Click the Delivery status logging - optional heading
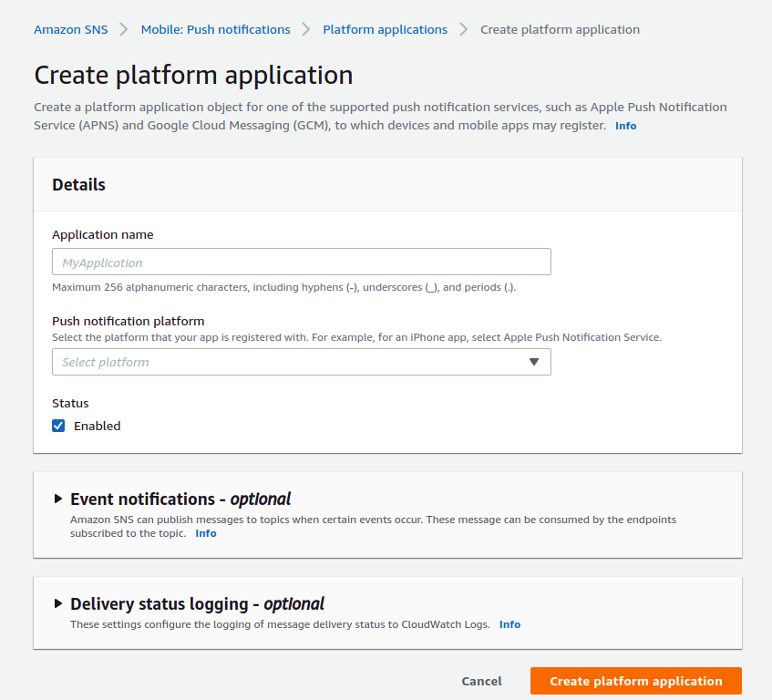The image size is (772, 700). tap(197, 603)
